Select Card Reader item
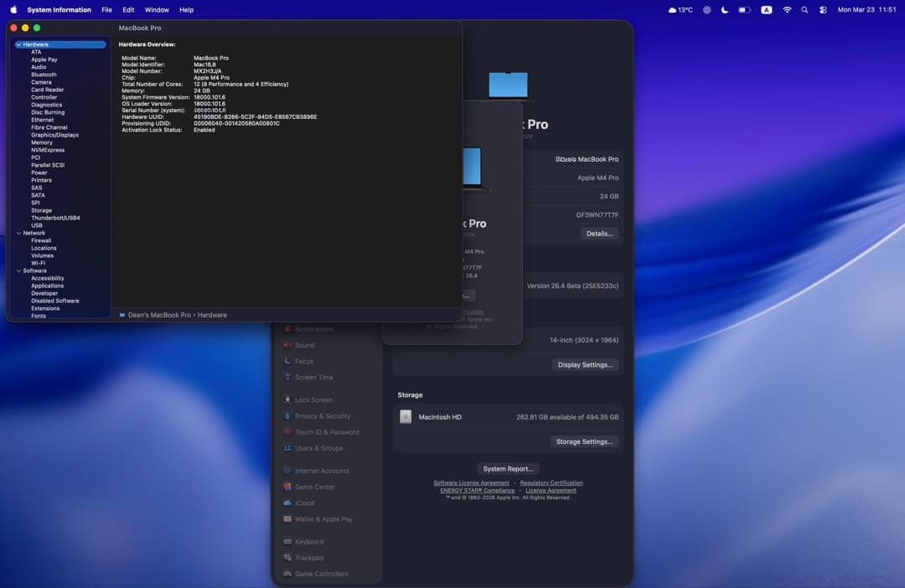 tap(47, 90)
